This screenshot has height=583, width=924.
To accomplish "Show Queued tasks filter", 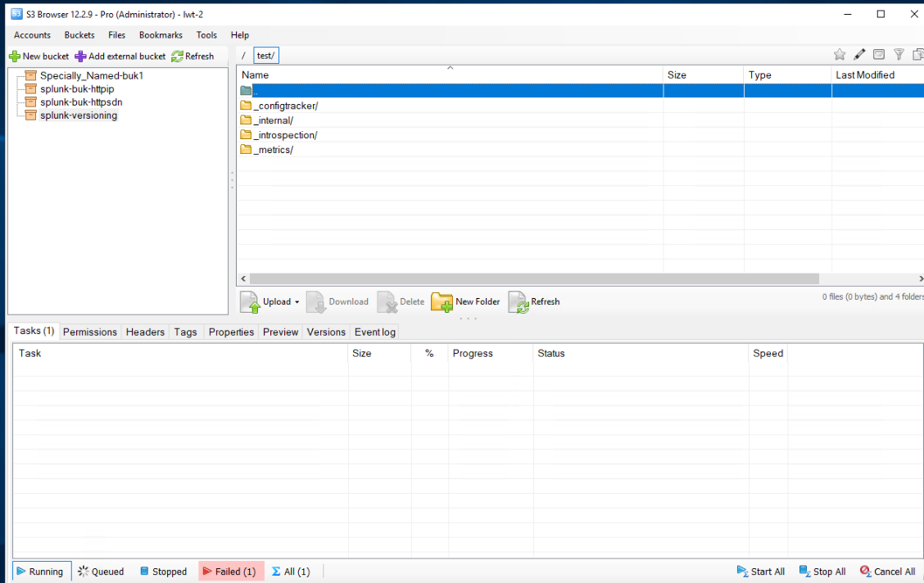I will coord(101,572).
